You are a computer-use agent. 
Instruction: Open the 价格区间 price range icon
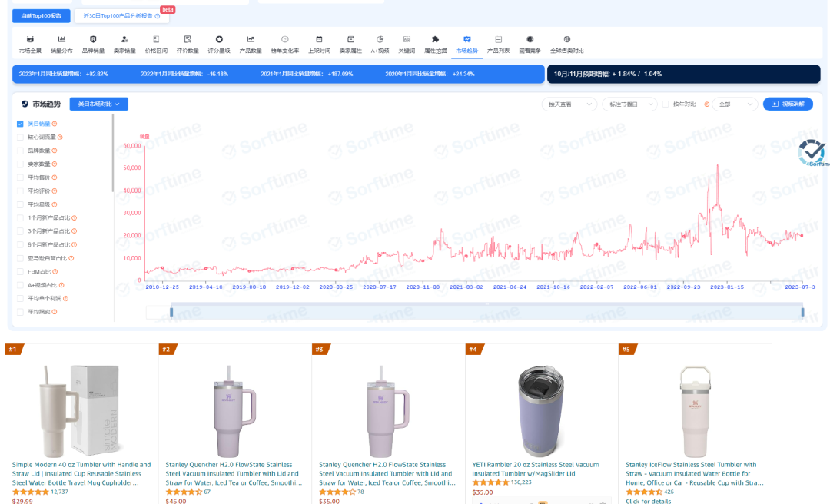click(156, 39)
